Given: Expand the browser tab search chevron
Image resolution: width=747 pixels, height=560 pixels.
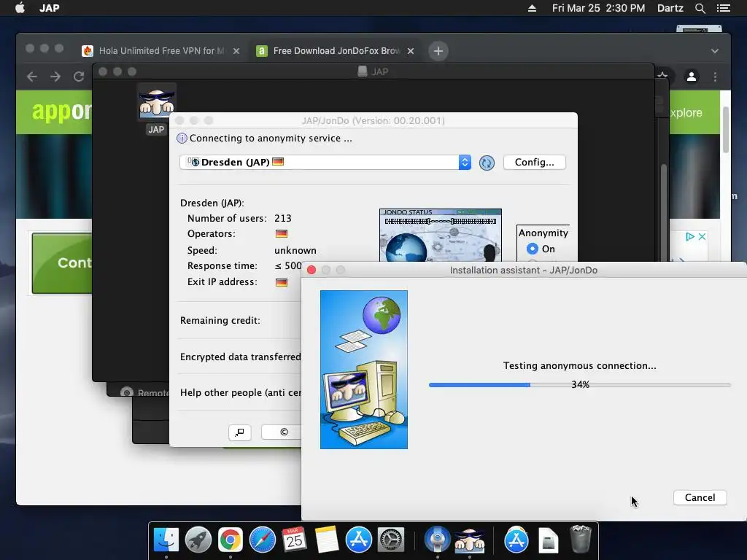Looking at the screenshot, I should (x=715, y=51).
